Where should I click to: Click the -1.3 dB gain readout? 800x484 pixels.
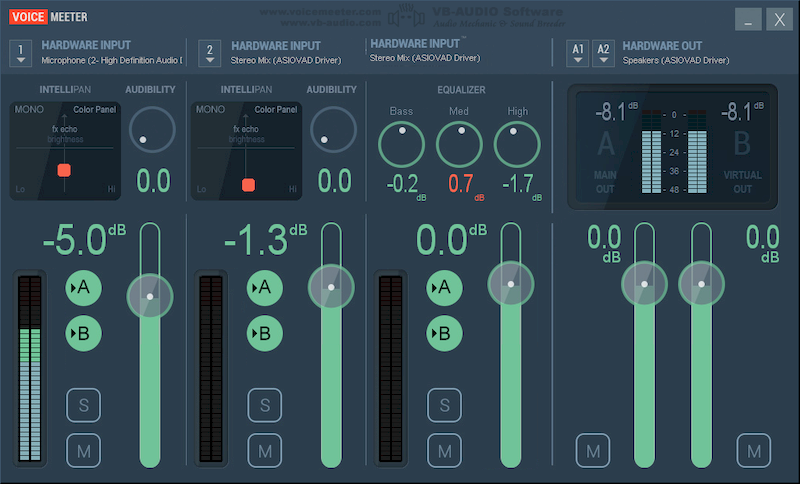tap(265, 239)
